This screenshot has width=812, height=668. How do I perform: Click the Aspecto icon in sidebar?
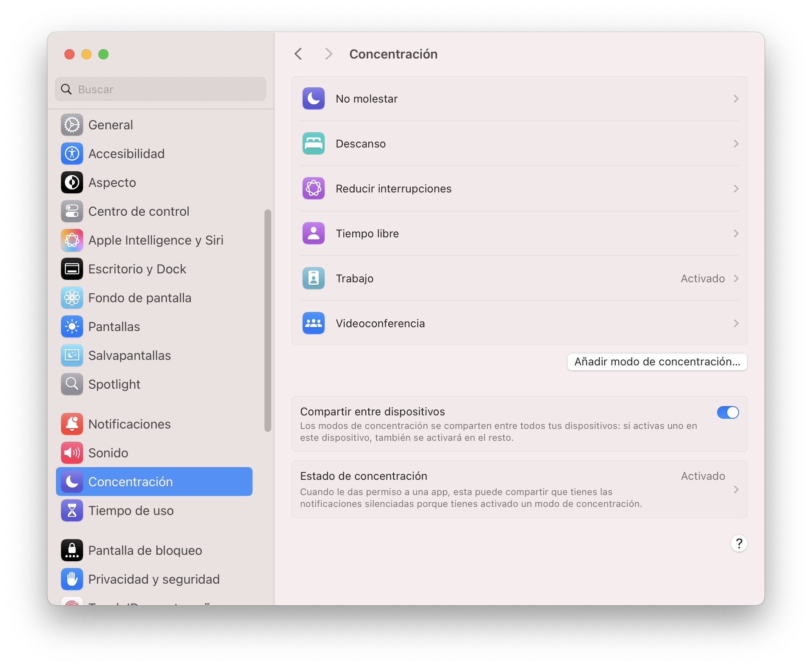[x=72, y=183]
